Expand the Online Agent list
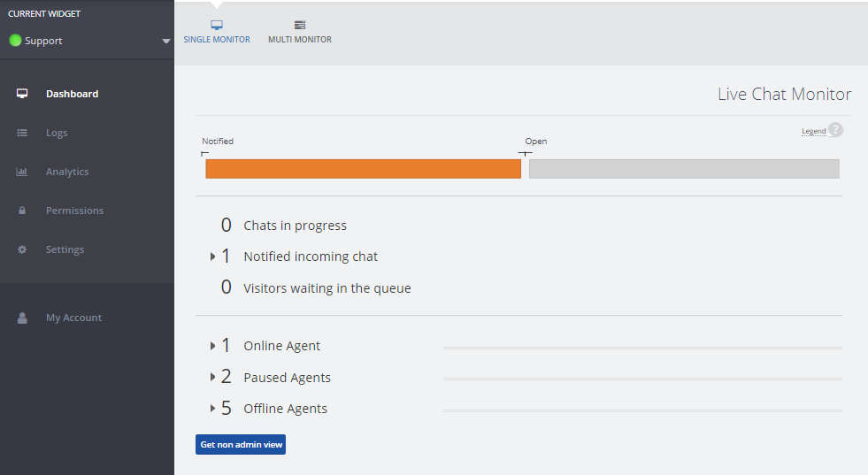Viewport: 868px width, 475px height. tap(212, 346)
